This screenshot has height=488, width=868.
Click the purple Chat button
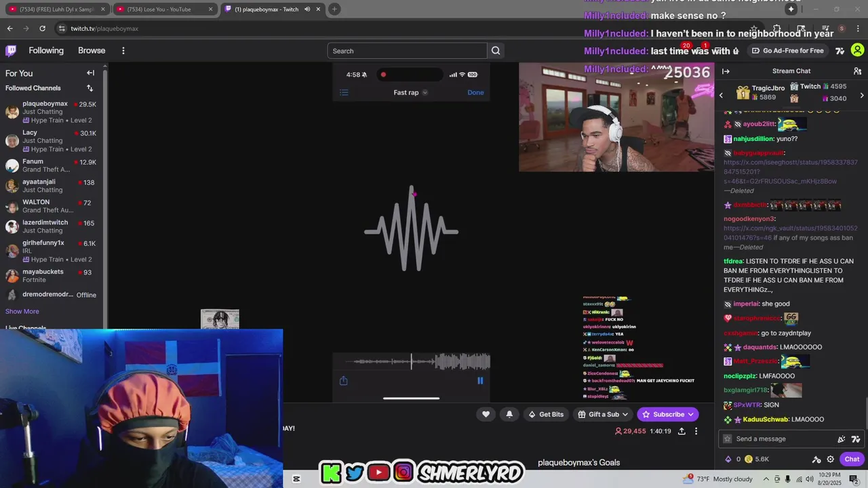852,459
